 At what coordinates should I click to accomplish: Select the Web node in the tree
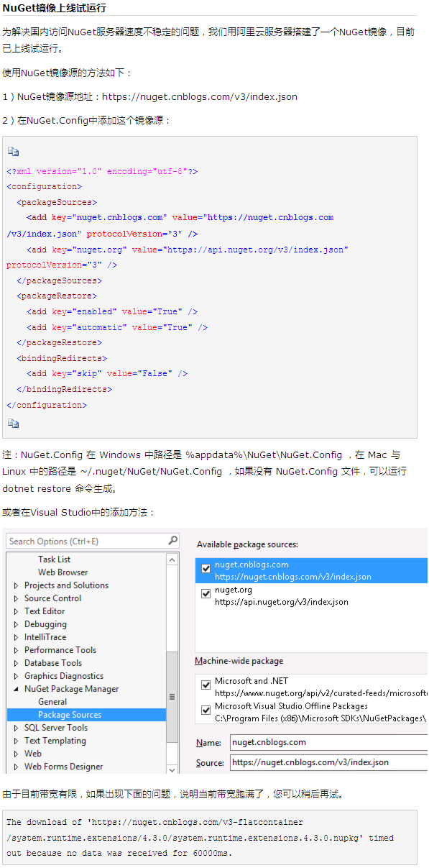[x=33, y=754]
